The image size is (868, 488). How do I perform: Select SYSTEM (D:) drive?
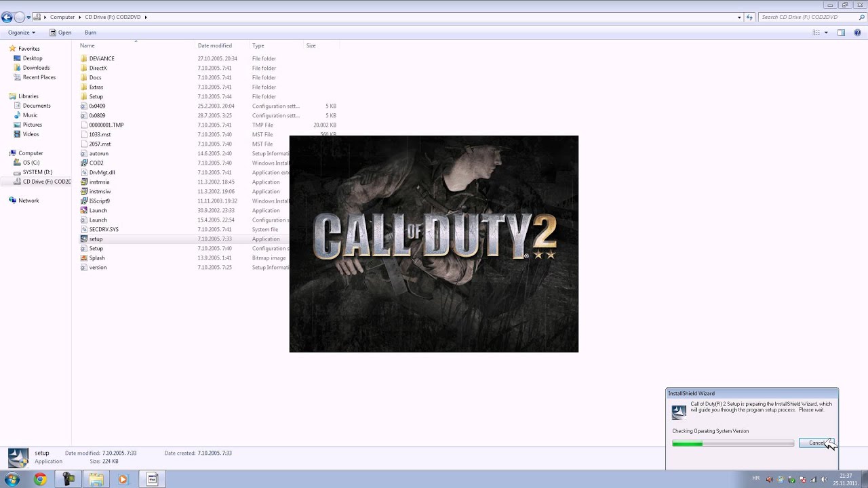coord(37,172)
